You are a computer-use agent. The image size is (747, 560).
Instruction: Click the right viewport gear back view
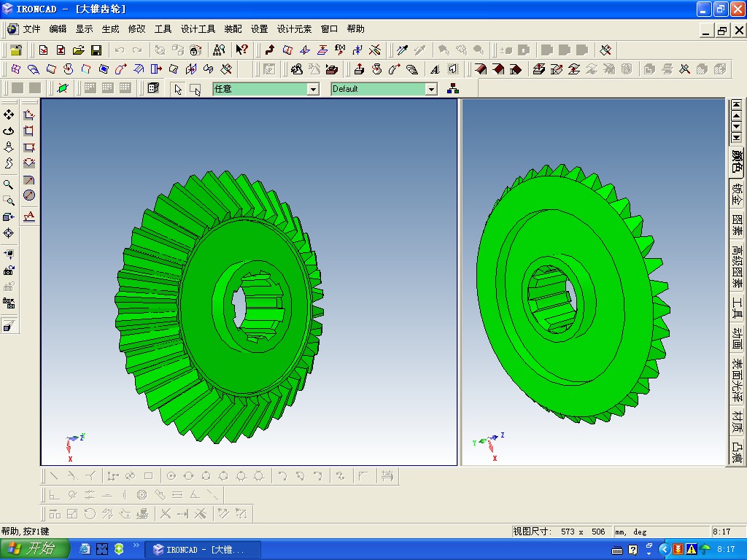click(573, 294)
